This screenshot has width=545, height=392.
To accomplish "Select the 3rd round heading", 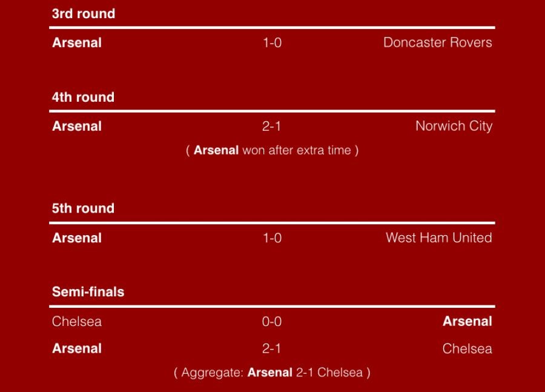I will point(84,13).
